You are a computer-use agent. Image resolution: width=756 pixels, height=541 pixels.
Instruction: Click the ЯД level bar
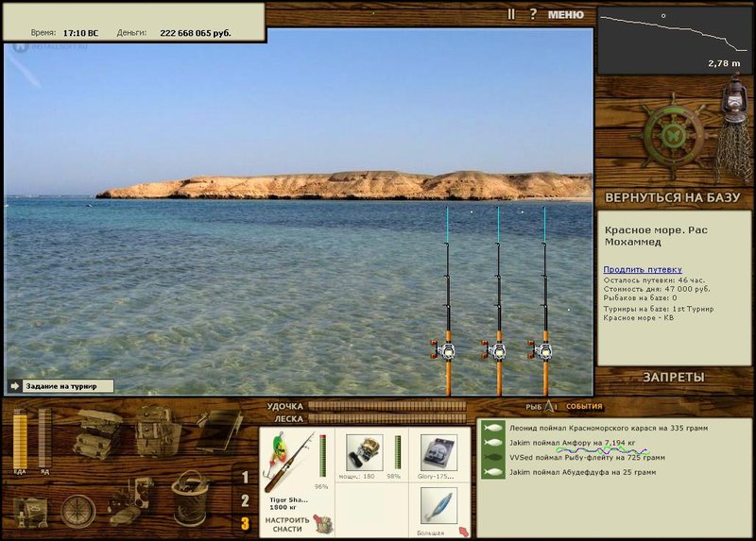(44, 439)
